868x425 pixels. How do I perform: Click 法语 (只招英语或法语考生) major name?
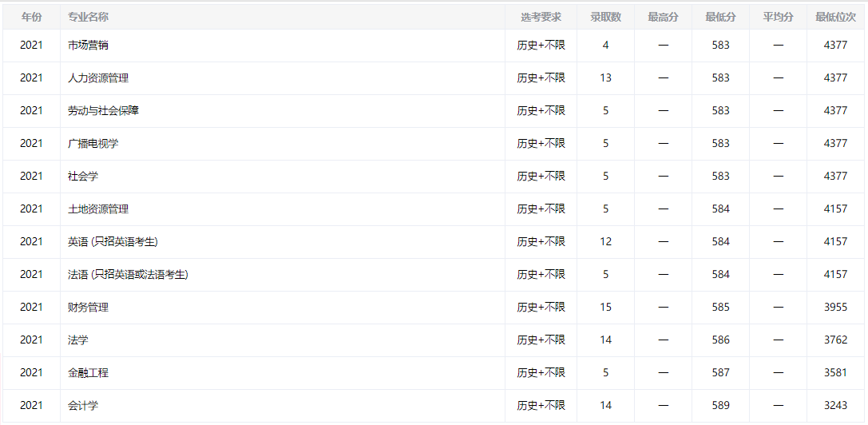coord(128,275)
